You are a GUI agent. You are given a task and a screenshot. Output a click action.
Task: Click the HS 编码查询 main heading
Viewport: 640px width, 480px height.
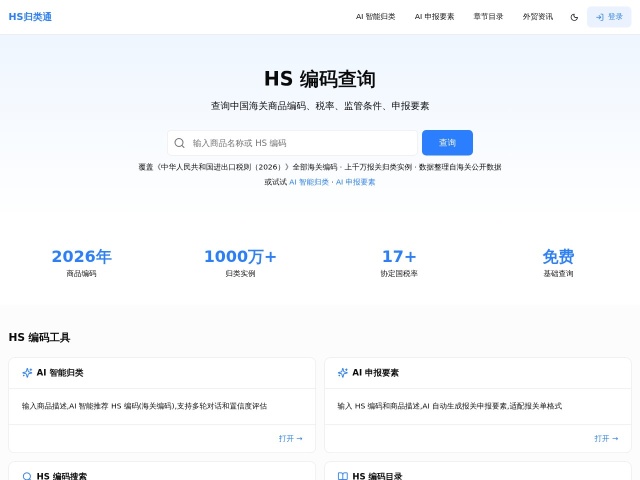(x=320, y=79)
